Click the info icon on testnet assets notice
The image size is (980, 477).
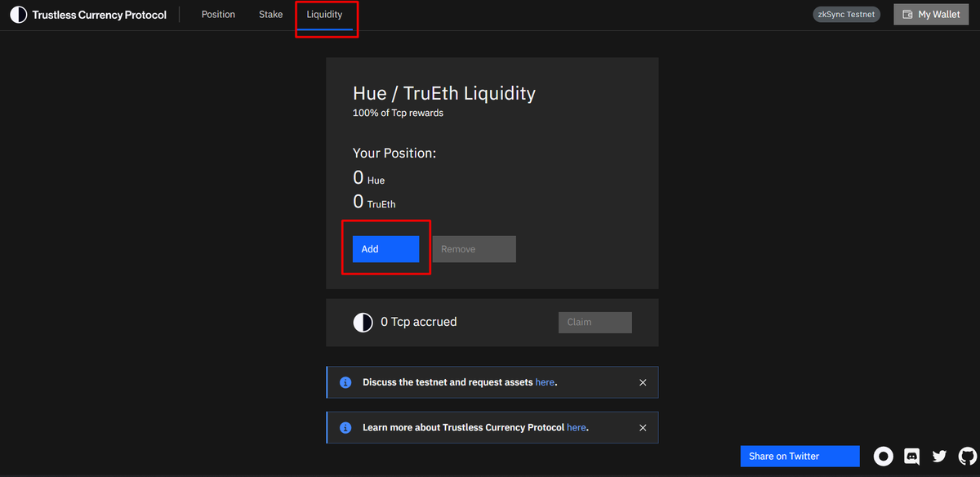(x=345, y=382)
